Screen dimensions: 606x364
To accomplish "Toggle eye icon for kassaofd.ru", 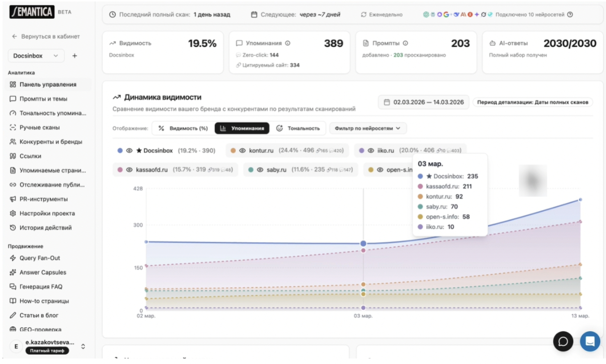I will tap(129, 170).
